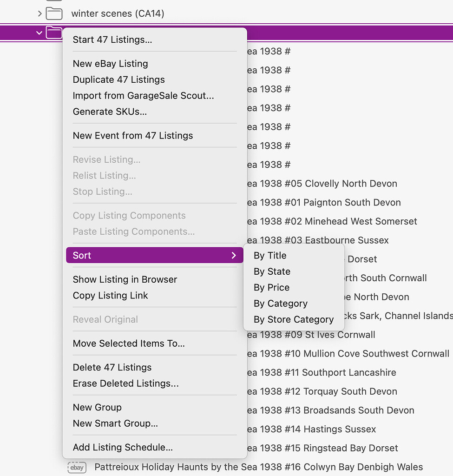Click the winter scenes (CA14) folder icon

pos(54,13)
